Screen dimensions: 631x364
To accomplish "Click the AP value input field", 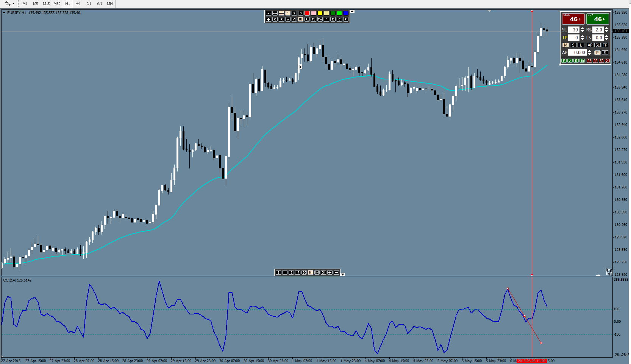I will click(x=578, y=53).
